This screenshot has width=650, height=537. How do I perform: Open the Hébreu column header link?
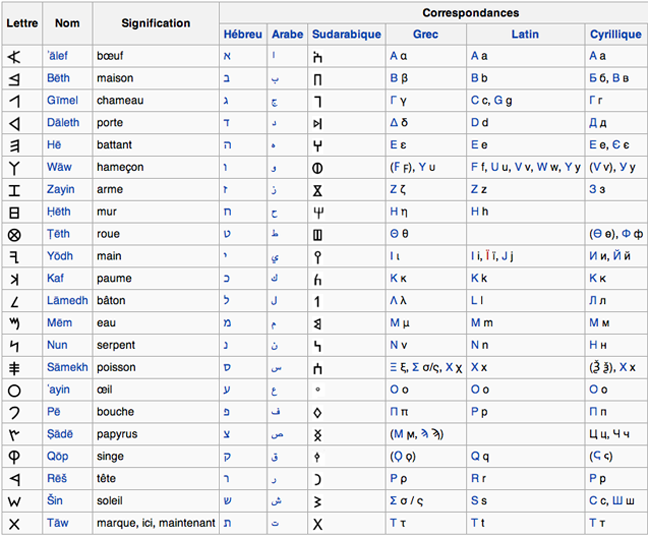(243, 34)
